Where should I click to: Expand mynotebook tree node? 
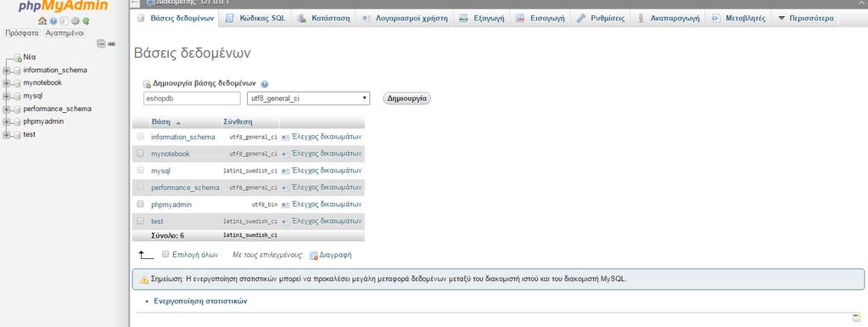[x=7, y=83]
